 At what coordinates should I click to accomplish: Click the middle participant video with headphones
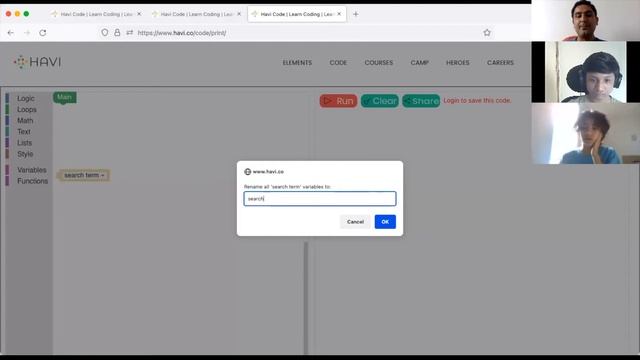[585, 72]
